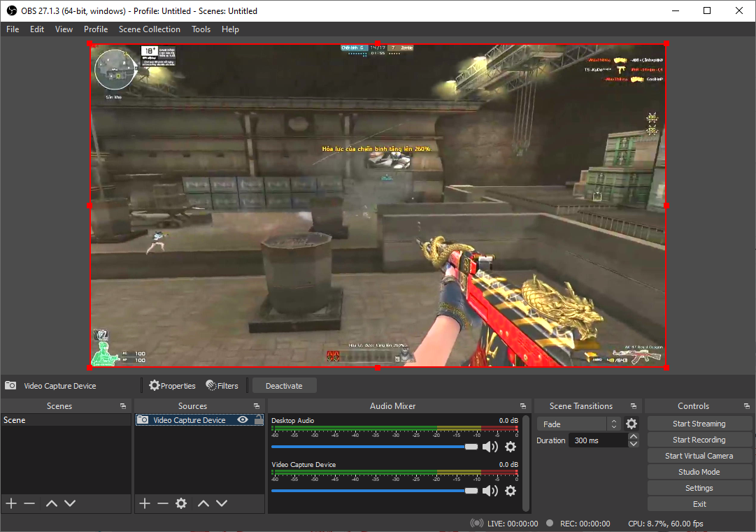Click the live stream status icon

point(477,524)
